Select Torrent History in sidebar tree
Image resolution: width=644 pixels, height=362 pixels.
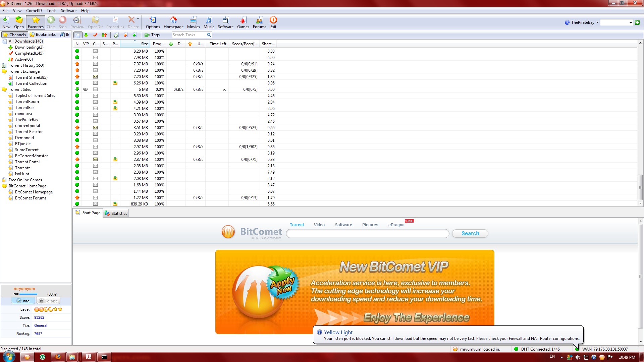(x=26, y=65)
